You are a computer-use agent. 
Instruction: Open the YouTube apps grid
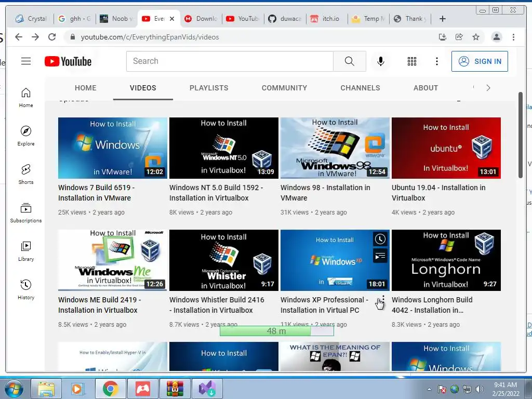412,61
